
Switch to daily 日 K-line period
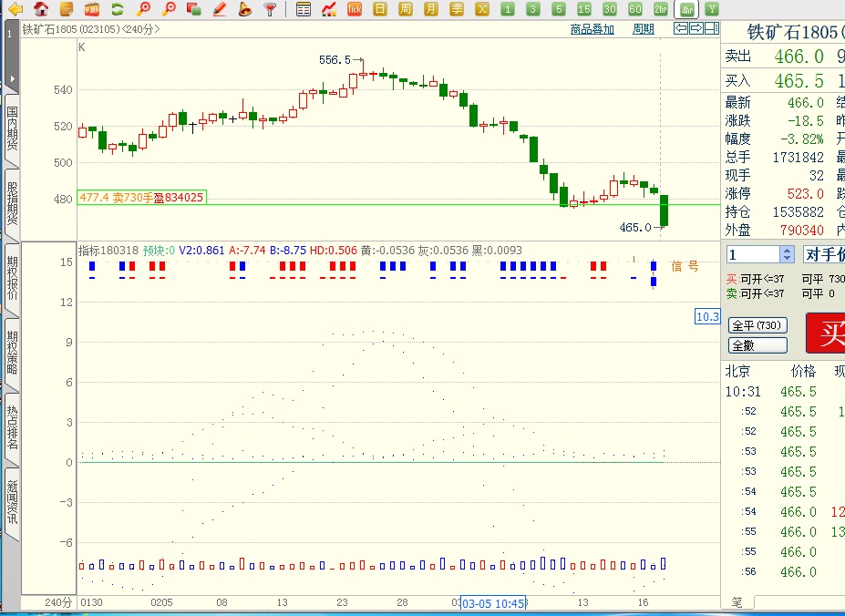380,9
